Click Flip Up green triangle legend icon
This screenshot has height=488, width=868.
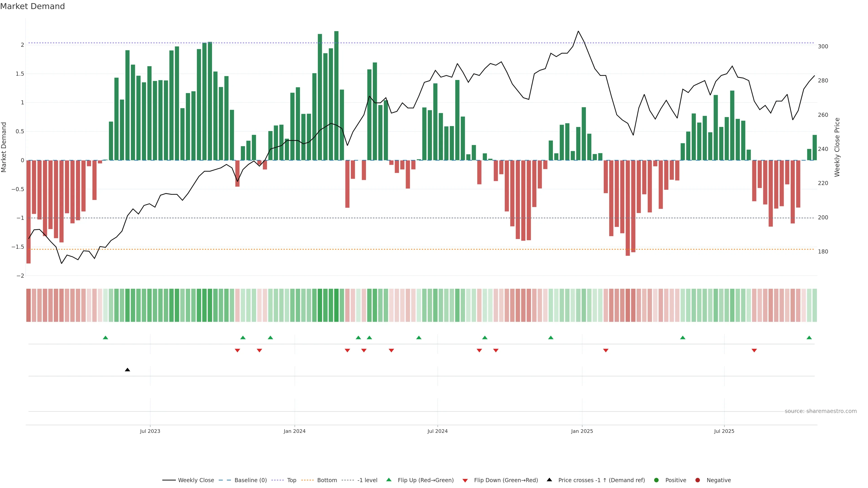(389, 480)
